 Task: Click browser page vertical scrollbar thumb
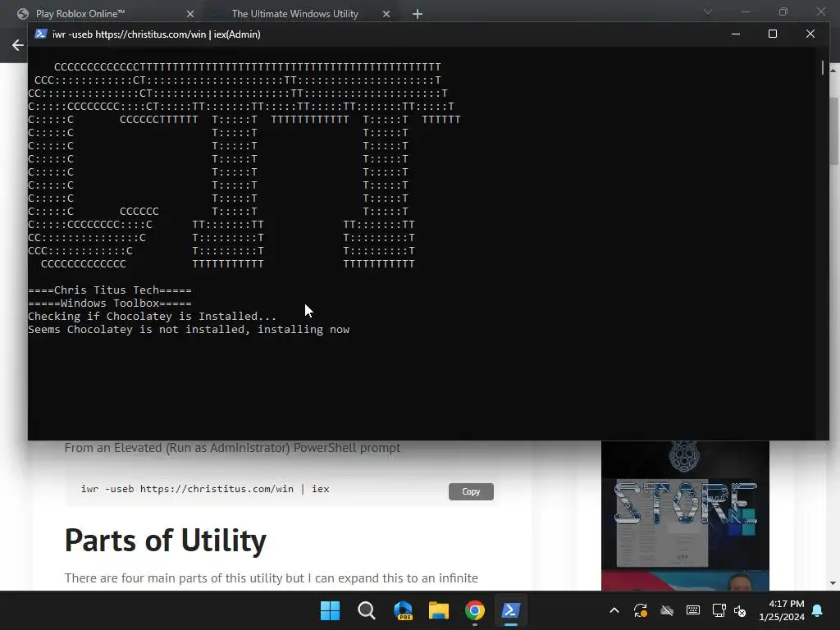point(833,131)
